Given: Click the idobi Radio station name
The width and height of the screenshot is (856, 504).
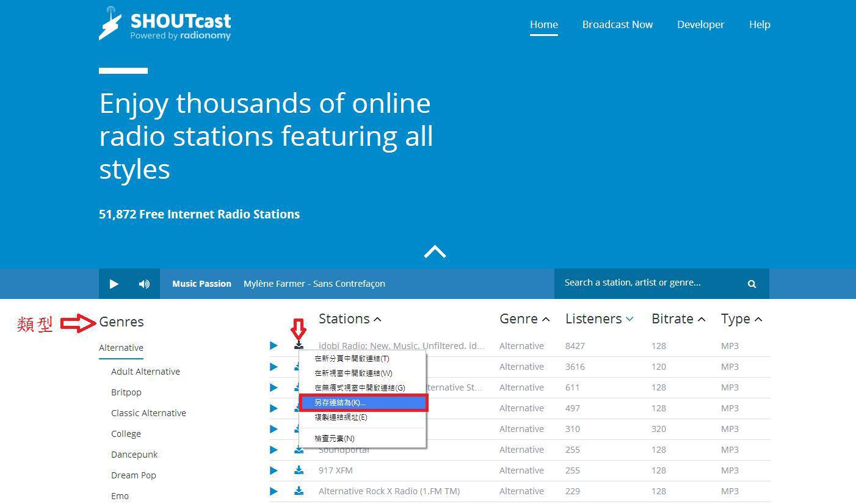Looking at the screenshot, I should coord(402,346).
